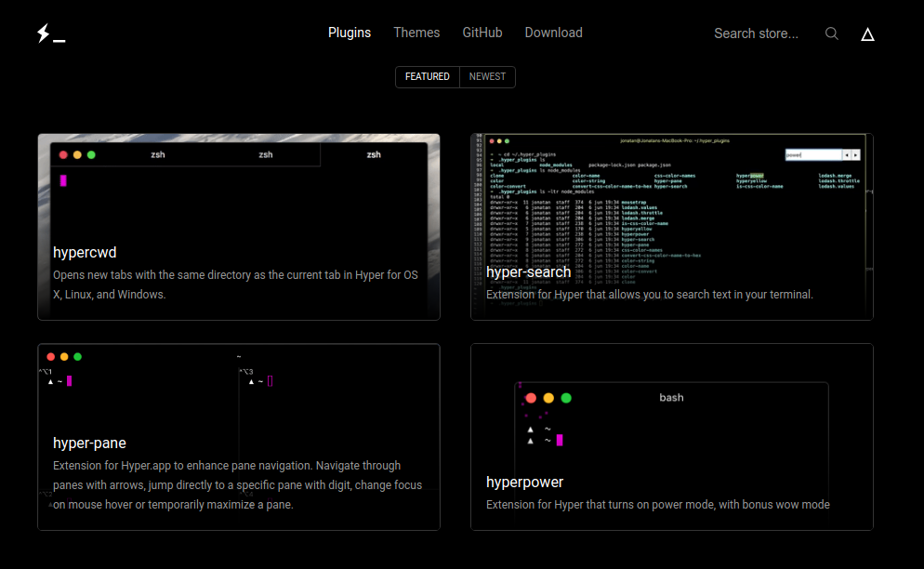Click the green traffic light in hyperpower preview
The image size is (924, 569).
tap(566, 398)
